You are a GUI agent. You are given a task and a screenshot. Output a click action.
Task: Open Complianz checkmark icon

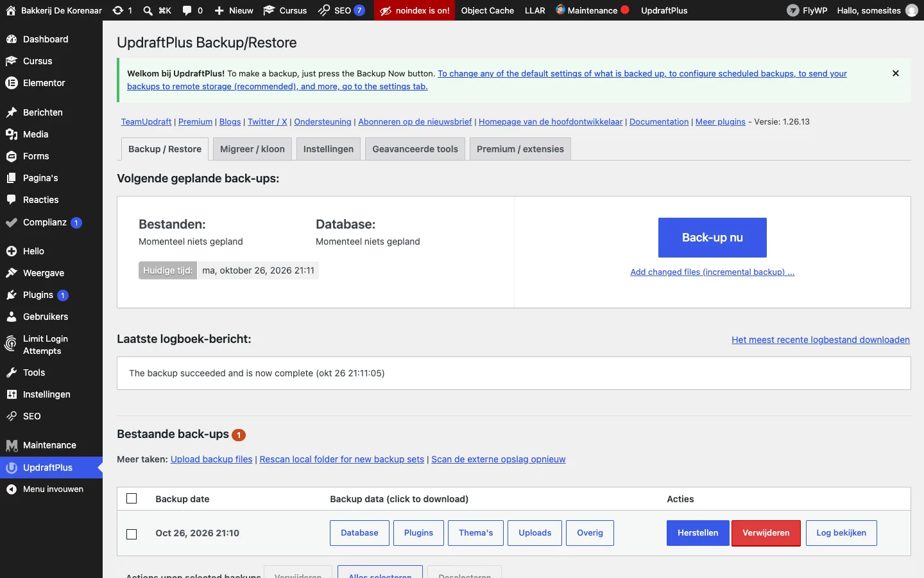pyautogui.click(x=11, y=223)
